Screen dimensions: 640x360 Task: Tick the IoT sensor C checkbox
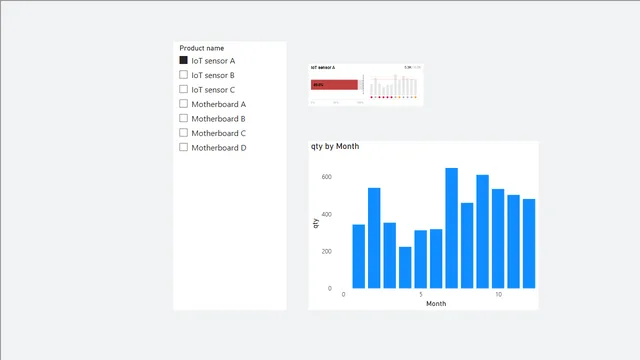click(184, 89)
